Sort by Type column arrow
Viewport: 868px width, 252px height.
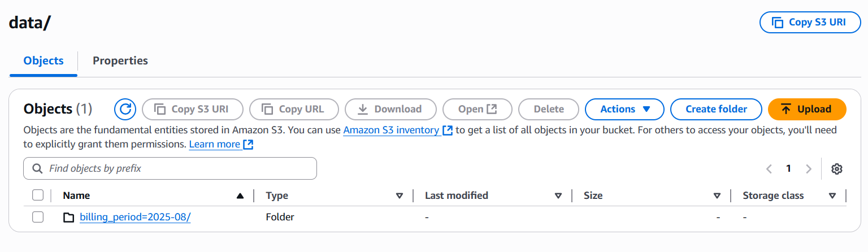[x=400, y=196]
